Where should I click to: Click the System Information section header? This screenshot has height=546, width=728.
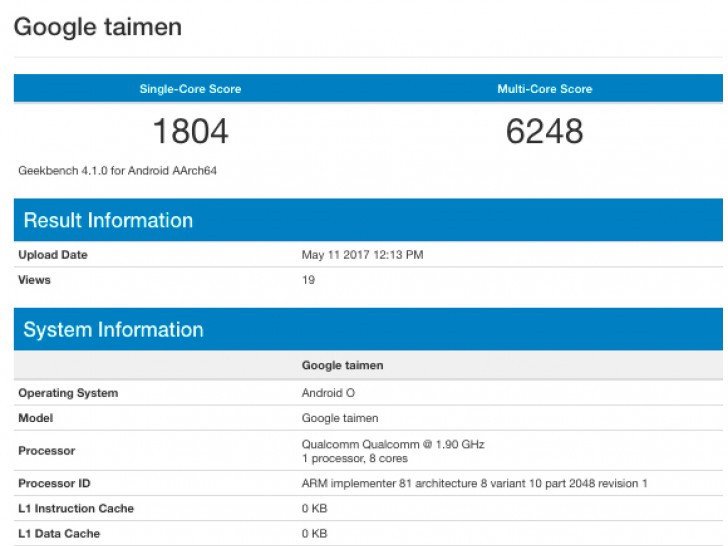tap(368, 329)
